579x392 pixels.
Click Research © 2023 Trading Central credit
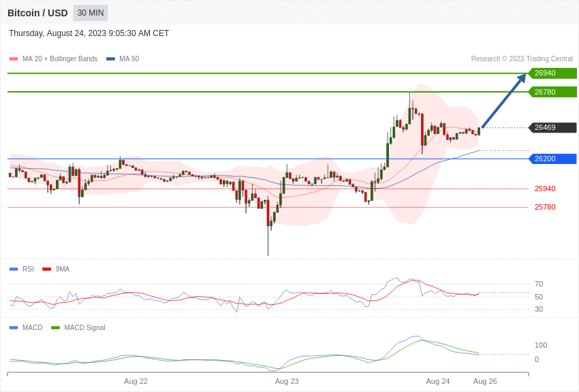(x=522, y=59)
